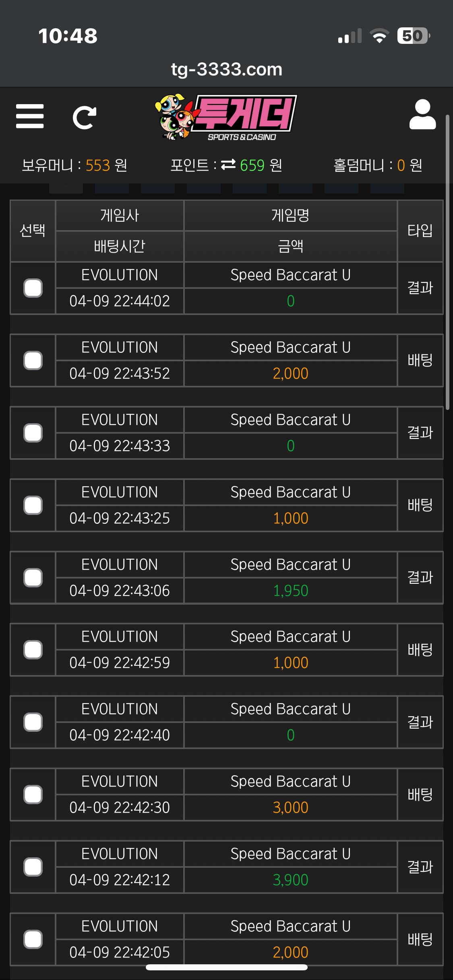The image size is (453, 980).
Task: Check the 22:42:05 row checkbox
Action: [33, 939]
